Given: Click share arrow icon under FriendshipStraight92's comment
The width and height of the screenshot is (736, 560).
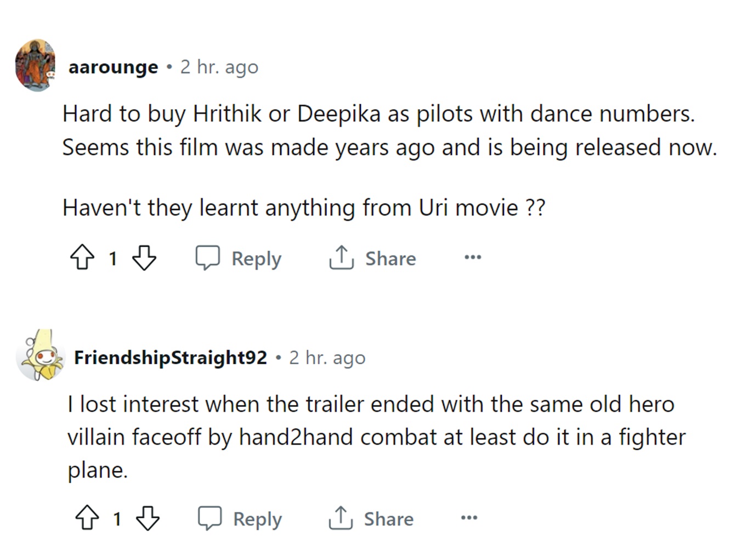Looking at the screenshot, I should [x=340, y=518].
